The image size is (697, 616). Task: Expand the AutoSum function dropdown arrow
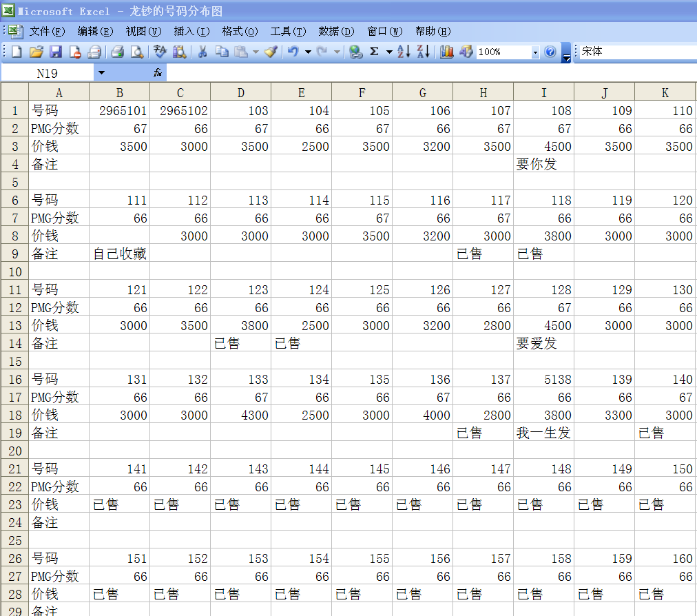pos(388,52)
